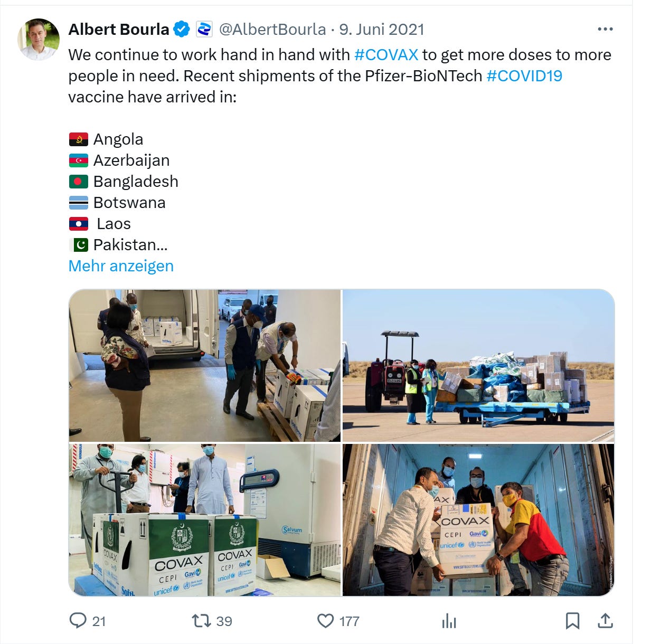661x644 pixels.
Task: Click the reply speech bubble icon
Action: pos(78,620)
